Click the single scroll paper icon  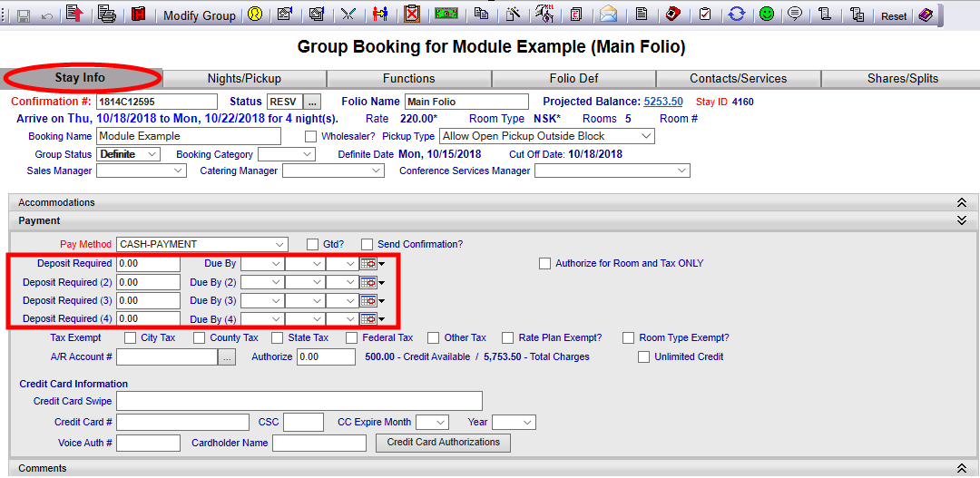click(825, 15)
